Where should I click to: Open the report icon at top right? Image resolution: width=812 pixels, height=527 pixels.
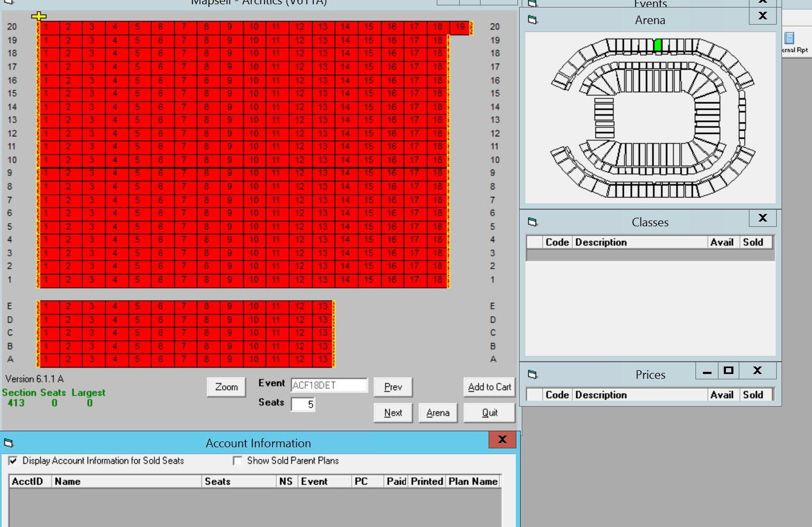click(790, 39)
